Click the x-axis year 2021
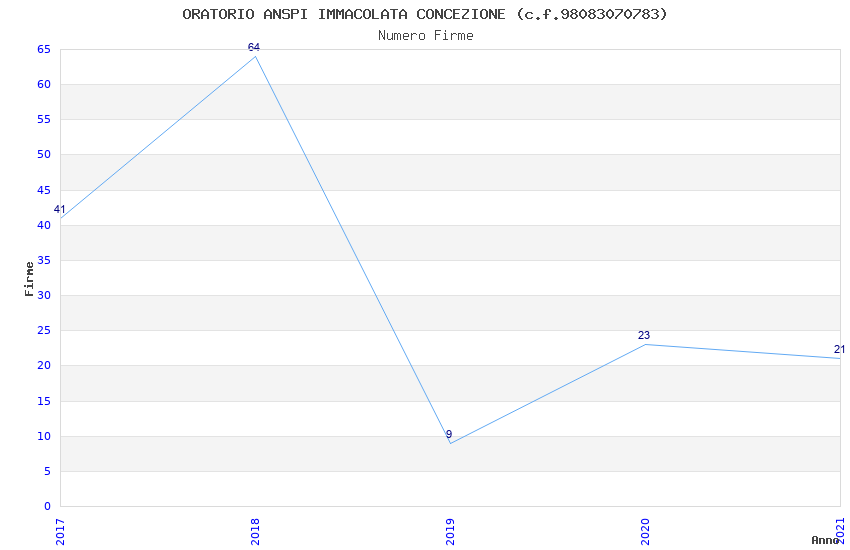The height and width of the screenshot is (550, 850). (840, 532)
